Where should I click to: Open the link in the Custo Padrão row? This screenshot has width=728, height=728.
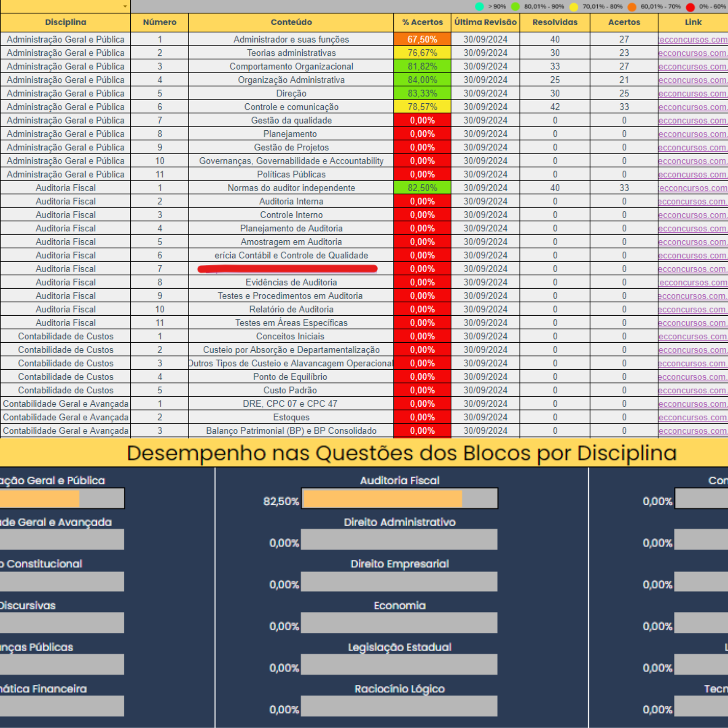693,391
